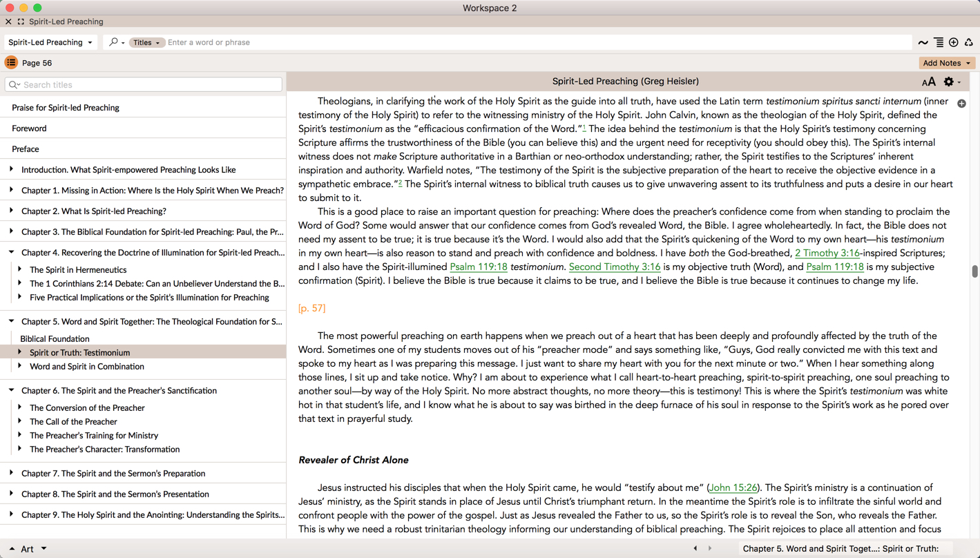Click the Add Notes button

(x=947, y=63)
